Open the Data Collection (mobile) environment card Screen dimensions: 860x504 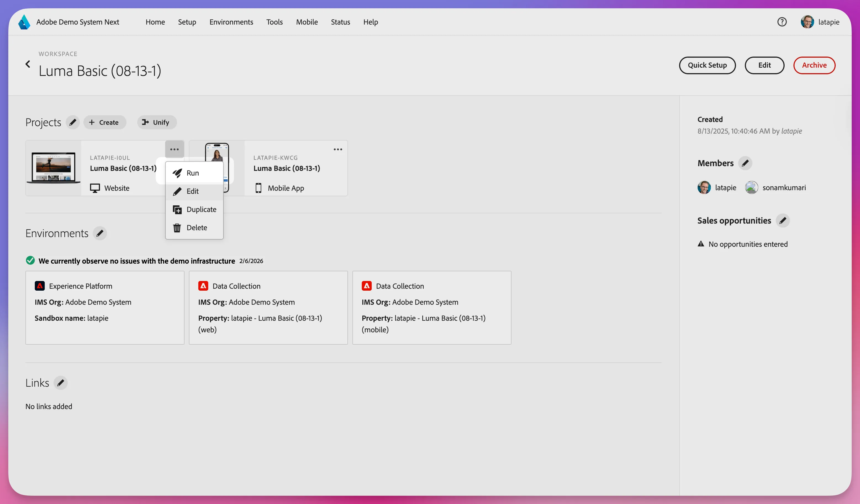432,308
